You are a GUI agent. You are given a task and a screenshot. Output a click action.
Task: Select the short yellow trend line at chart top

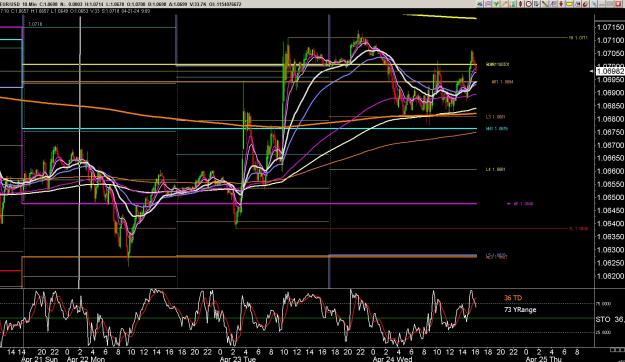coord(440,16)
